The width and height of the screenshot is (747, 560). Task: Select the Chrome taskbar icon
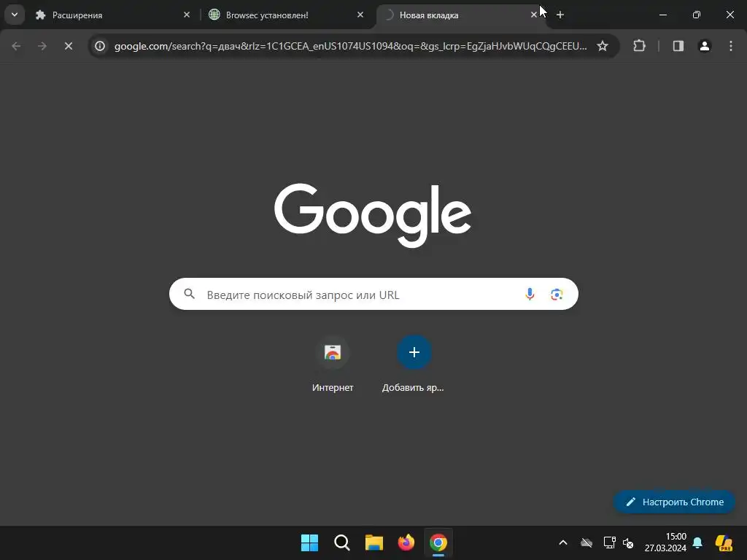(x=438, y=542)
